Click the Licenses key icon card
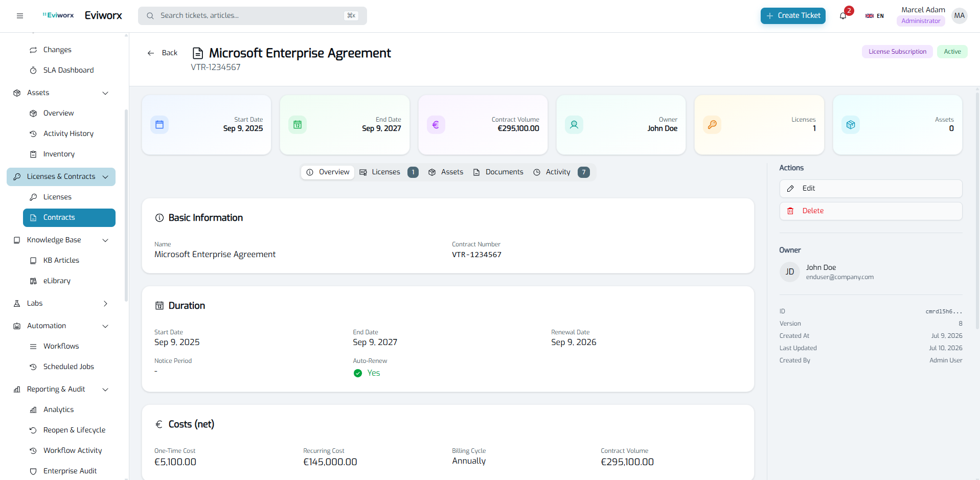Image resolution: width=980 pixels, height=480 pixels. point(712,125)
